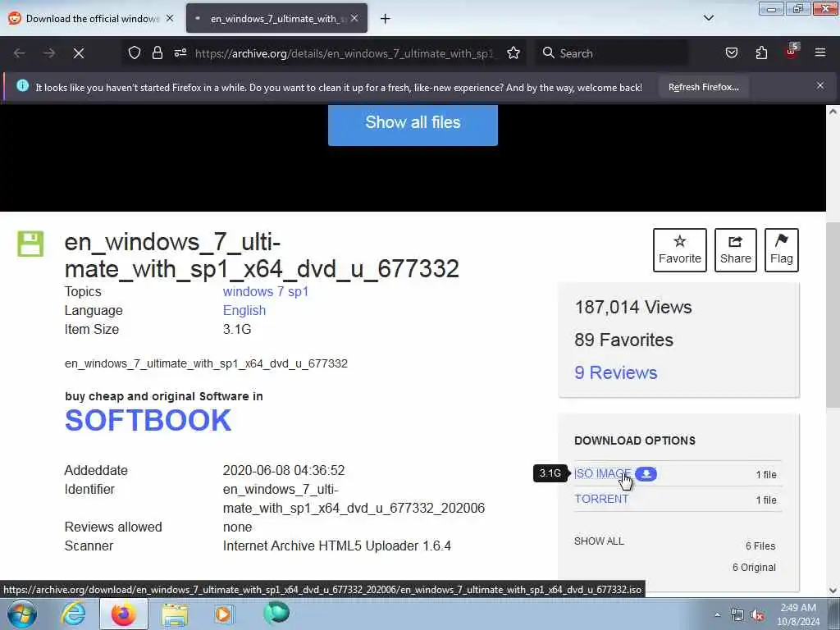This screenshot has height=630, width=840.
Task: Launch Internet Explorer from taskbar
Action: [73, 614]
